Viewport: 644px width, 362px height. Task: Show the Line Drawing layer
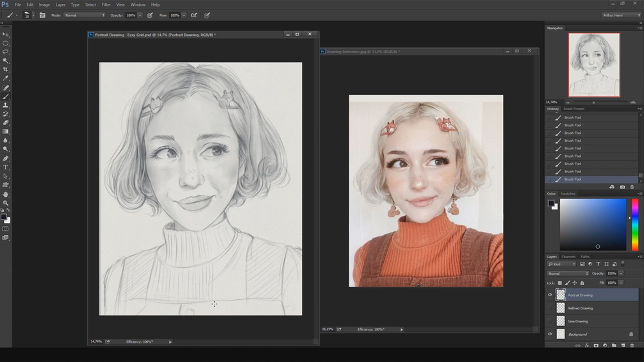coord(550,321)
